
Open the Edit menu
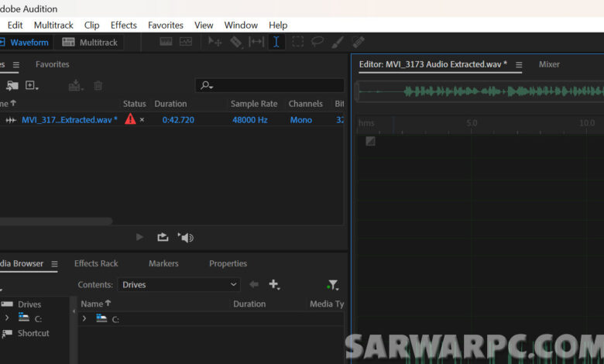(x=15, y=25)
